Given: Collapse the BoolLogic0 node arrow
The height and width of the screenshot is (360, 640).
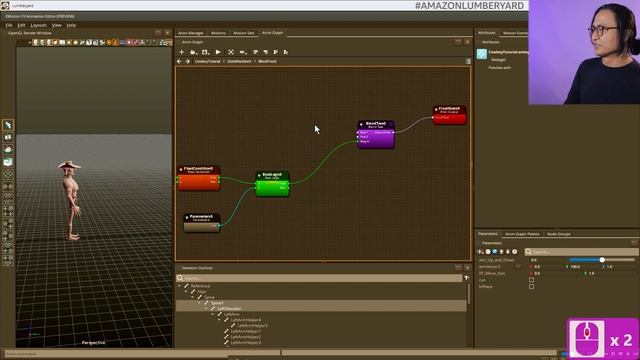Looking at the screenshot, I should point(259,176).
